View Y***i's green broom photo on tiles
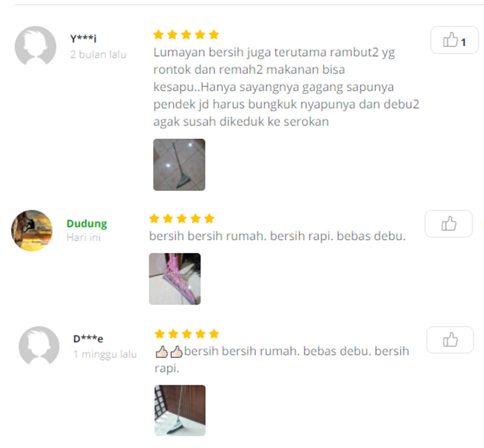 click(x=179, y=165)
